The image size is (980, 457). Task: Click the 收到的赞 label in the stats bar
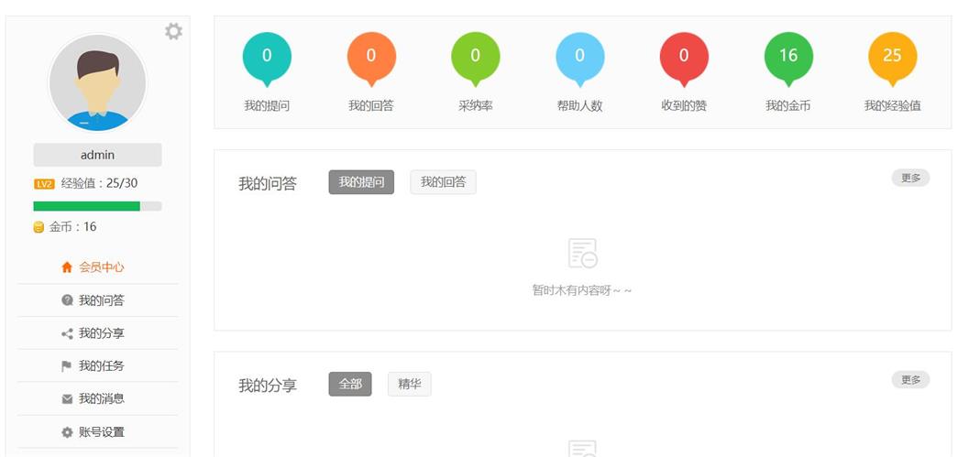point(684,106)
